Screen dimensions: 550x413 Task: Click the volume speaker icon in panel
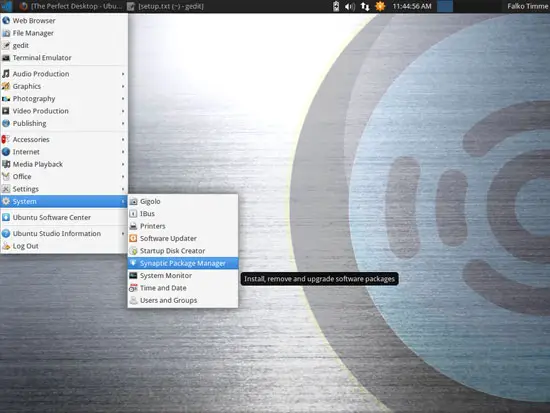pos(350,6)
